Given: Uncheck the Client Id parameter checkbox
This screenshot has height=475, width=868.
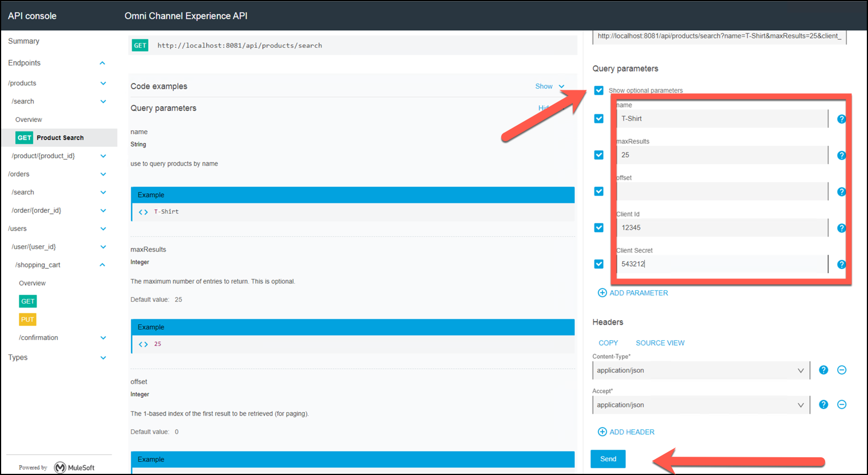Looking at the screenshot, I should pyautogui.click(x=599, y=227).
